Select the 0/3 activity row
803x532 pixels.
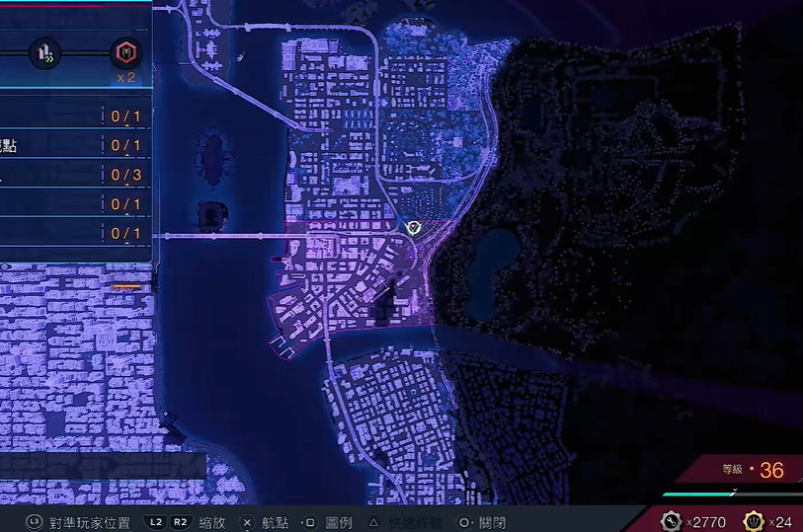(x=76, y=175)
